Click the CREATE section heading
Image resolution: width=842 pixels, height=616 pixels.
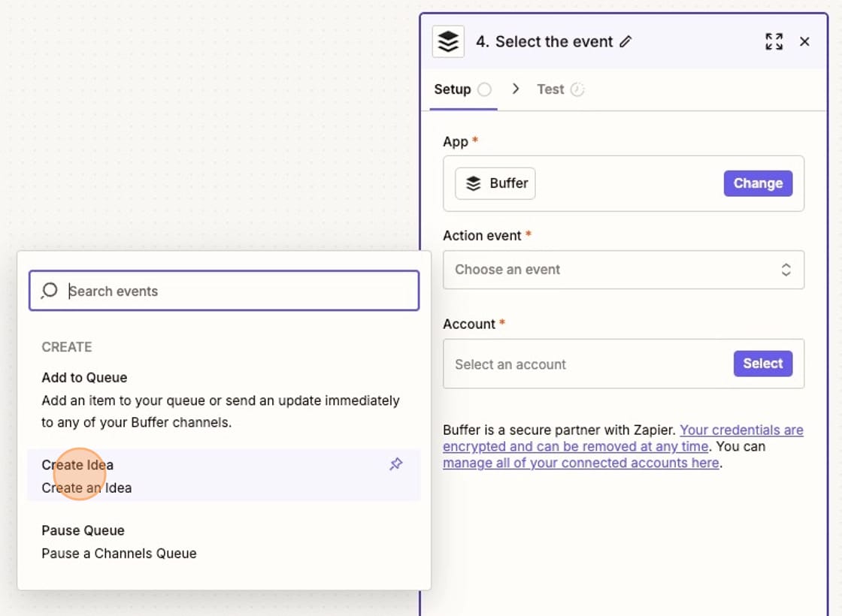coord(67,347)
